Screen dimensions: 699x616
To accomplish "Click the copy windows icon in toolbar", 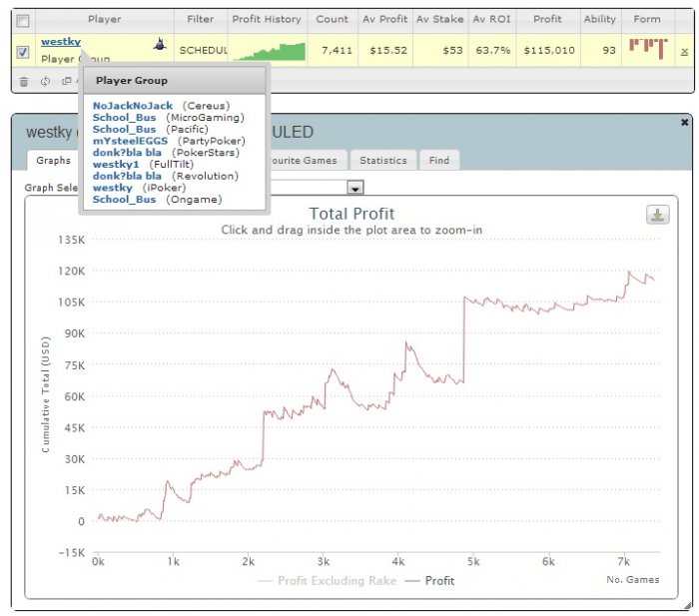I will [x=67, y=81].
